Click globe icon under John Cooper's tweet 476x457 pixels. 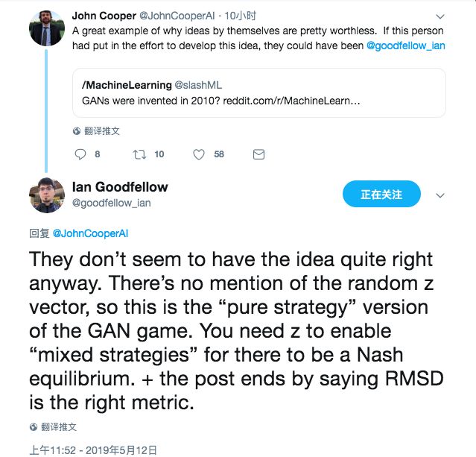[77, 131]
